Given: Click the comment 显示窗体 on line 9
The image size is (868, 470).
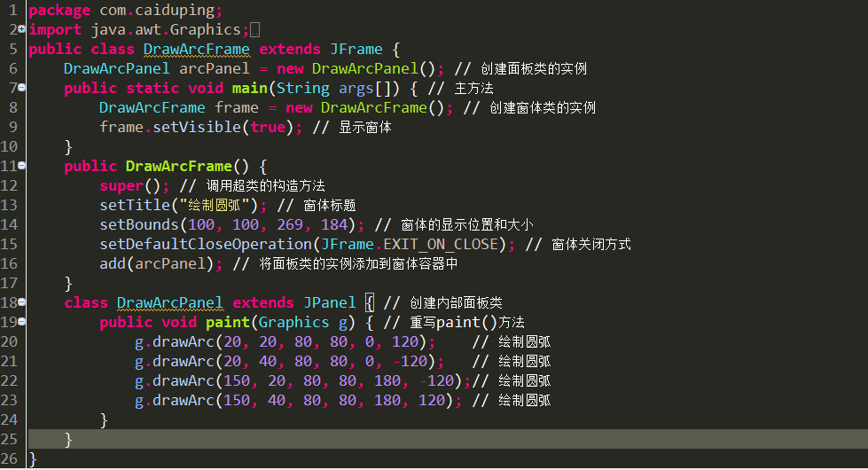Looking at the screenshot, I should (364, 128).
